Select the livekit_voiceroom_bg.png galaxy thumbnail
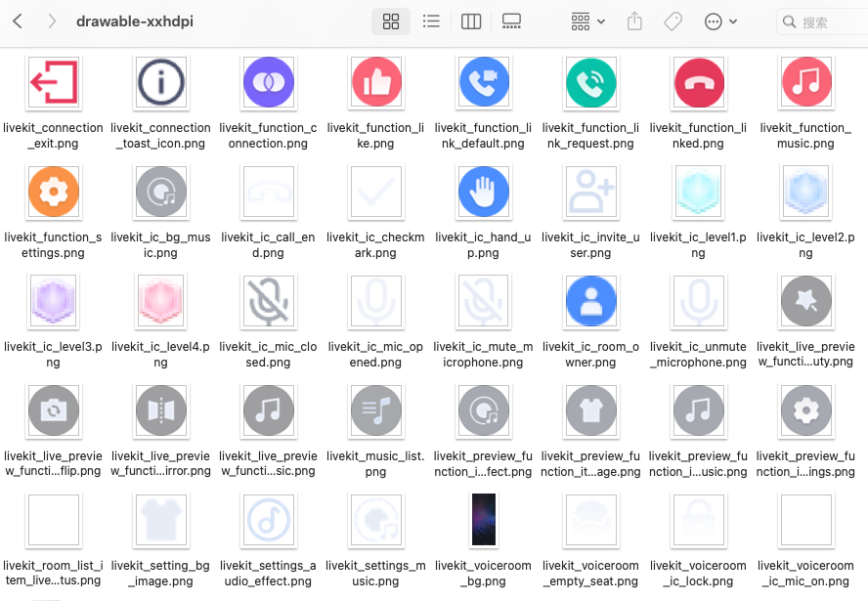The image size is (868, 601). (483, 520)
